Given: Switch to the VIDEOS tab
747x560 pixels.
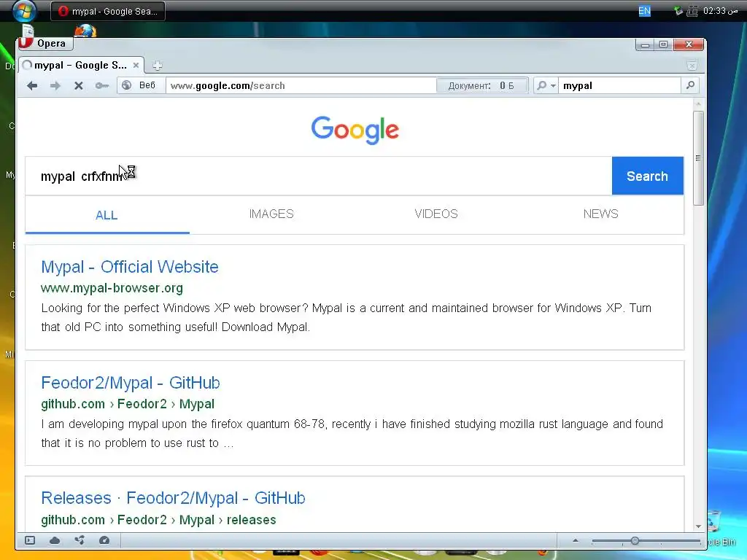Looking at the screenshot, I should pyautogui.click(x=436, y=214).
